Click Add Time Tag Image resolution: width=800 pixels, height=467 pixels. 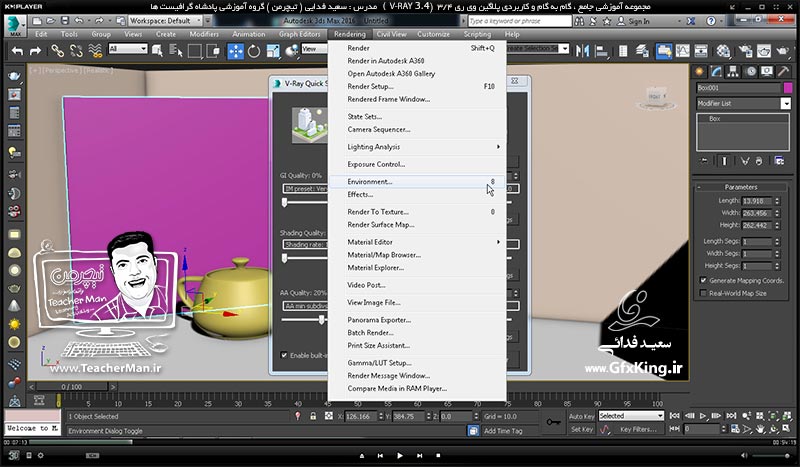pos(503,431)
